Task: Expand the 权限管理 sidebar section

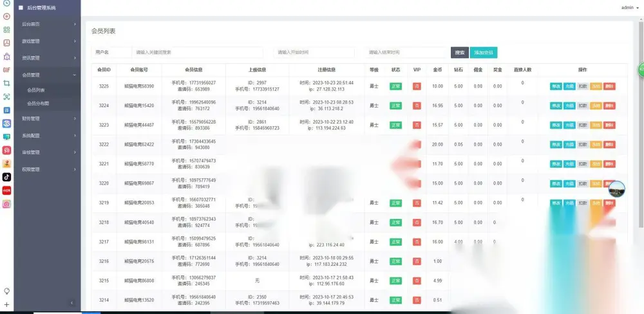Action: 48,169
